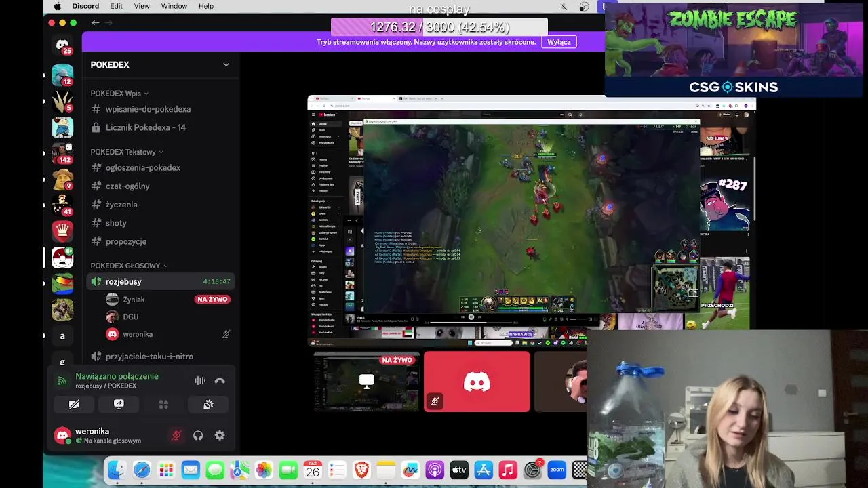Open noise suppression waveform icon

point(200,381)
